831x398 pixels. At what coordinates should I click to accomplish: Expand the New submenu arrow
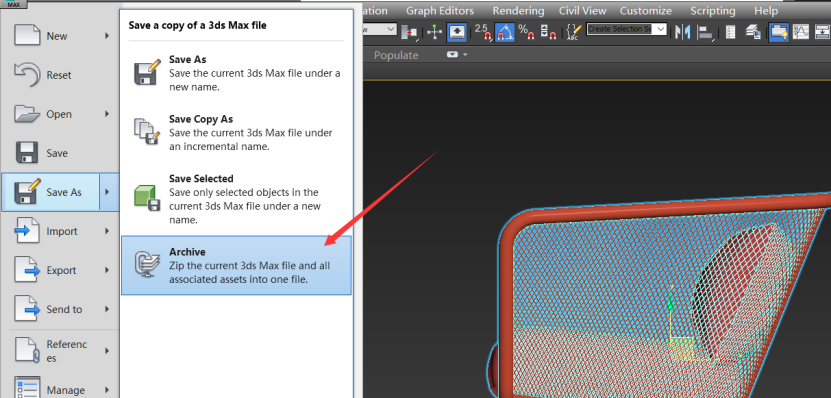point(107,36)
